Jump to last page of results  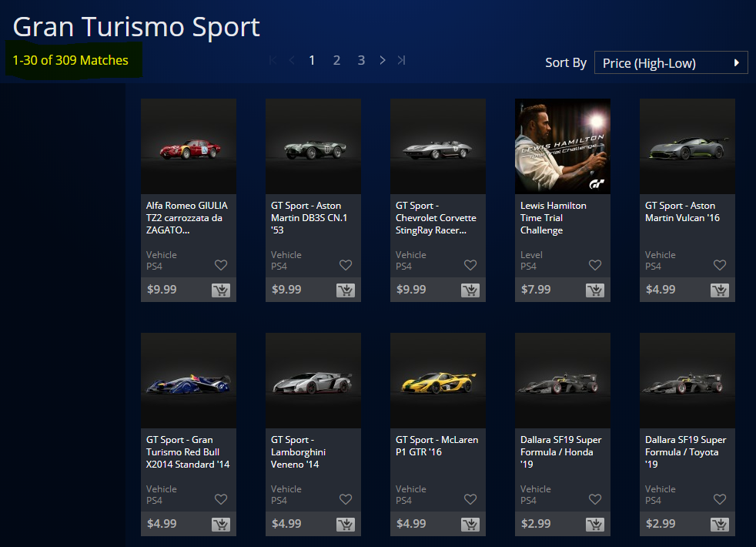(401, 60)
